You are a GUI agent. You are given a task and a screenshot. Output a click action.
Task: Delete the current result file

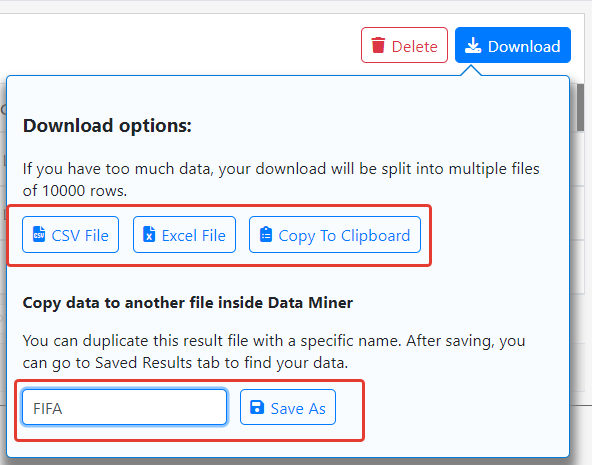pyautogui.click(x=404, y=45)
